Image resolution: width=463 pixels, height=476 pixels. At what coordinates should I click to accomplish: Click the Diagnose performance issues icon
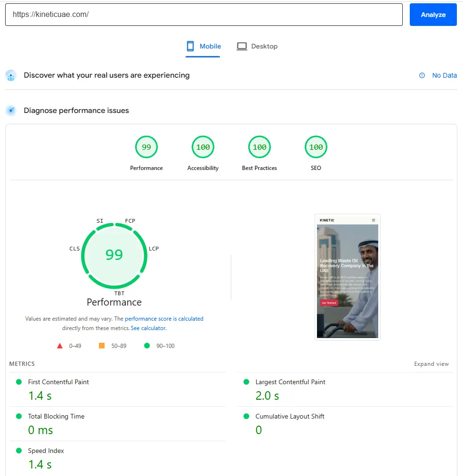[x=11, y=111]
